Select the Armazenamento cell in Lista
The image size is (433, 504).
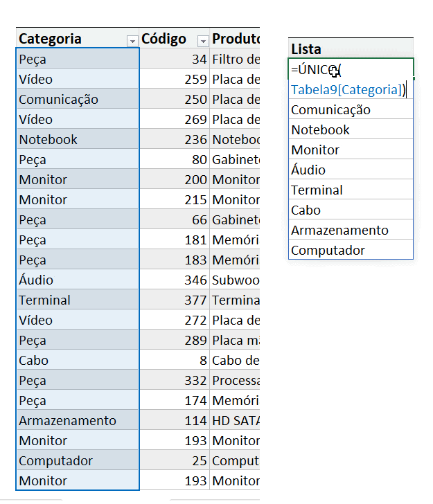pyautogui.click(x=351, y=230)
